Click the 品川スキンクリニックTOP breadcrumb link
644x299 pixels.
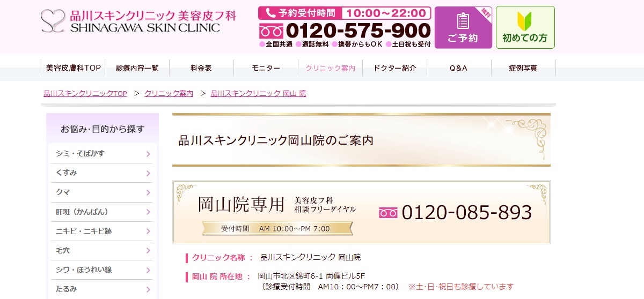85,93
